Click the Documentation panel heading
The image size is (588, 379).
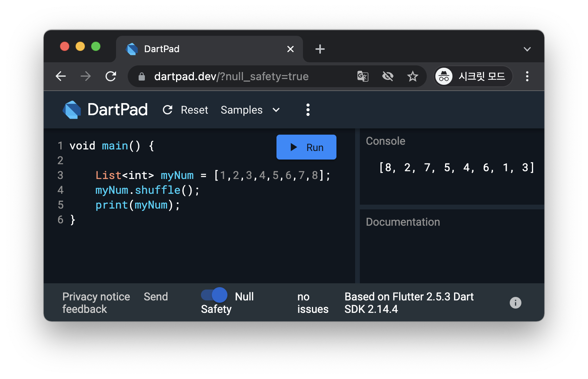click(x=403, y=222)
